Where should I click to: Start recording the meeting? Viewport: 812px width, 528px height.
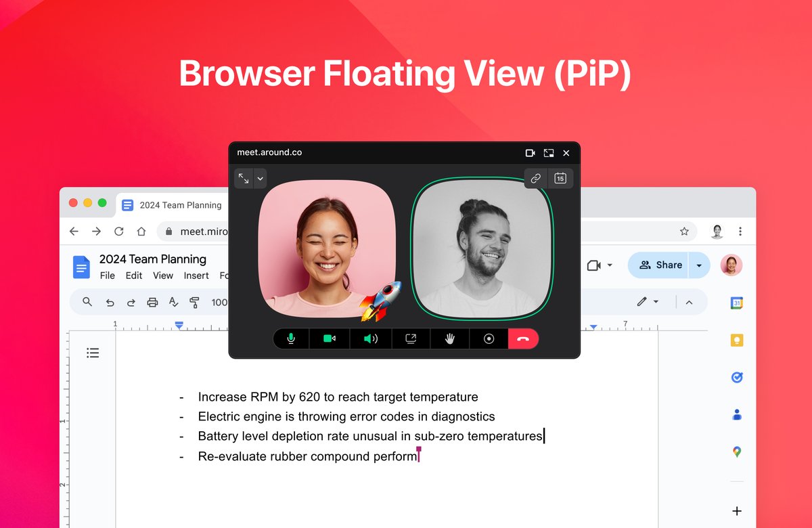(x=489, y=338)
